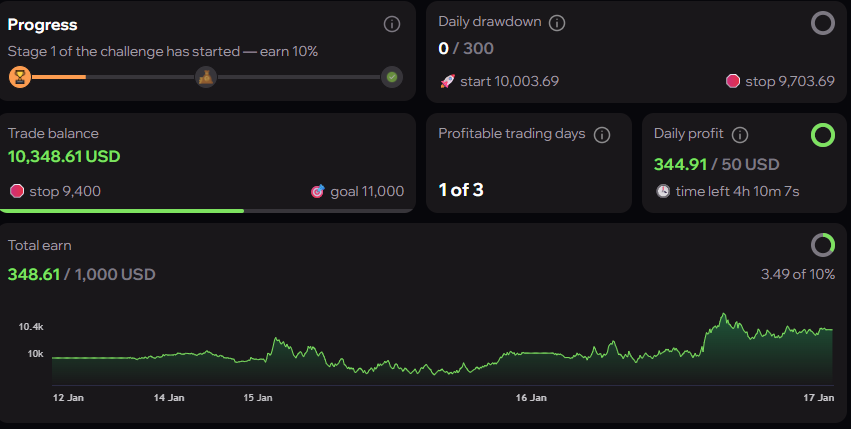Image resolution: width=851 pixels, height=429 pixels.
Task: Click the Daily drawdown grey ring indicator
Action: (823, 23)
